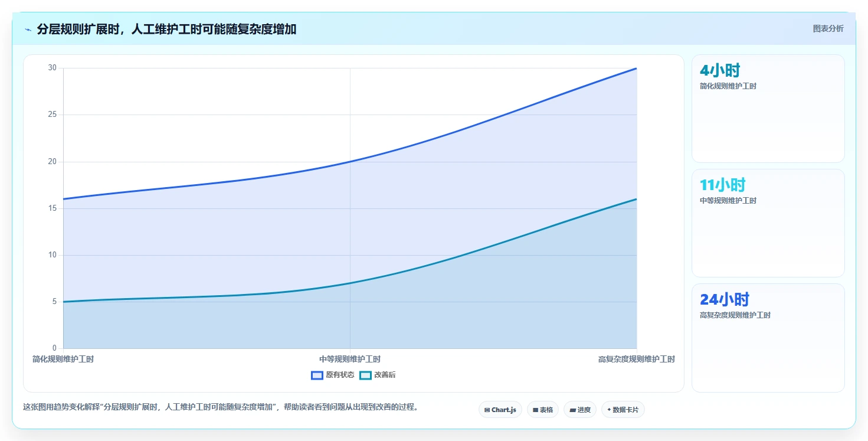Open the 4小时 data card
The width and height of the screenshot is (868, 441).
tap(768, 109)
